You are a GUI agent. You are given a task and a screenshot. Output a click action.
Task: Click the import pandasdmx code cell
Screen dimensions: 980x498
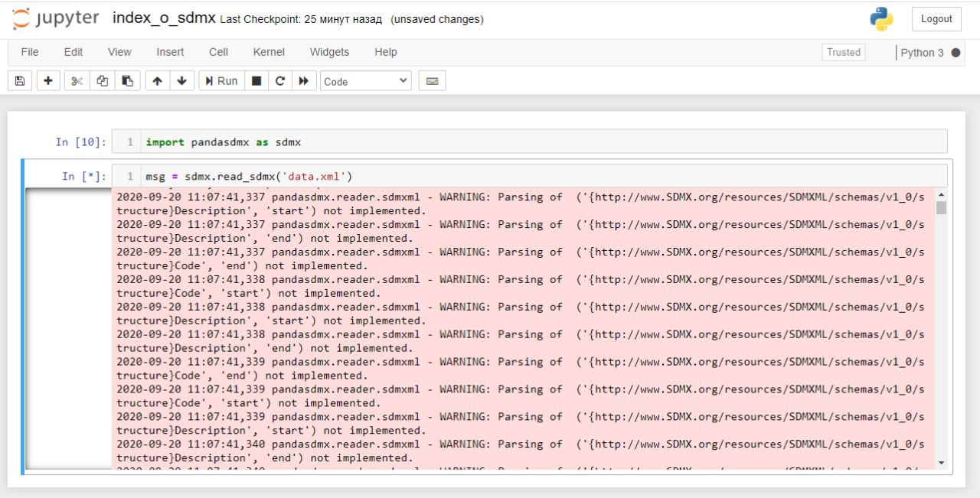529,142
